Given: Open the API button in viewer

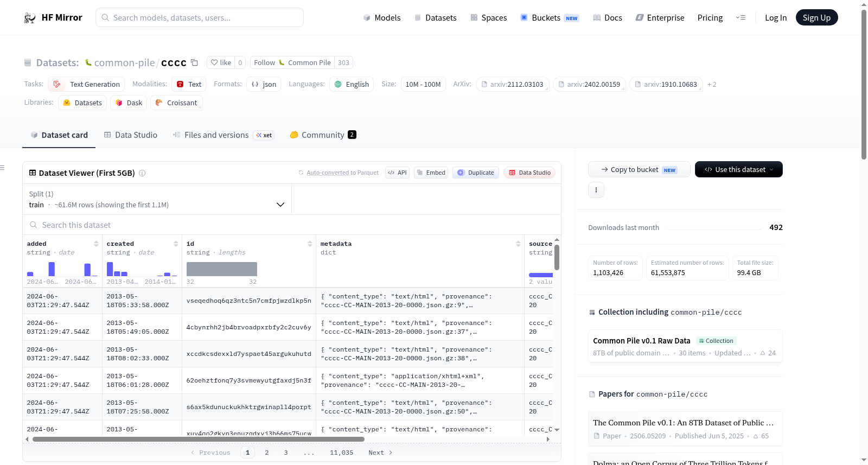Looking at the screenshot, I should [397, 173].
